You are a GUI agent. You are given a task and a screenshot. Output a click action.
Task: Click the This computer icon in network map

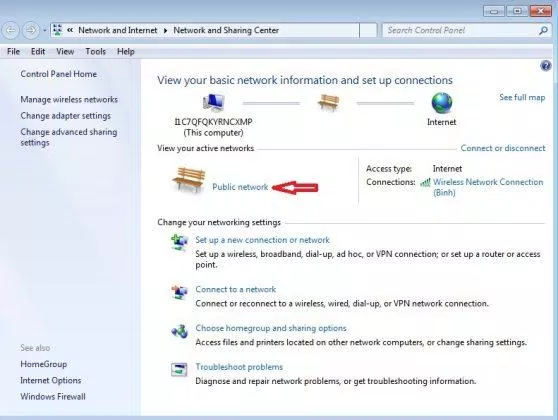pyautogui.click(x=213, y=103)
